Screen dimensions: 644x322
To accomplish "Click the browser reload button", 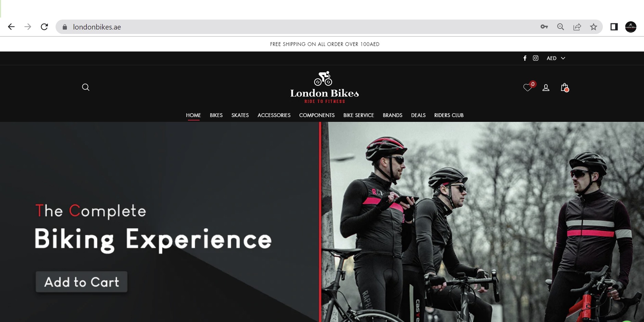I will [44, 27].
